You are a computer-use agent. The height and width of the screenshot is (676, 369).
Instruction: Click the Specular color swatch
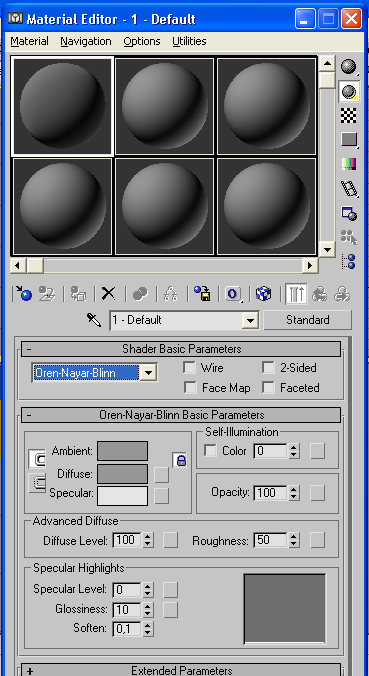[122, 496]
